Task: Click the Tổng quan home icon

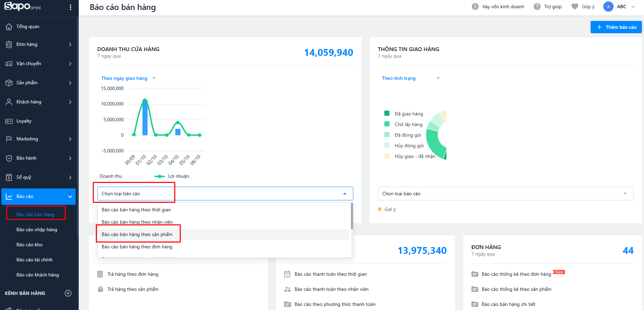Action: point(9,27)
